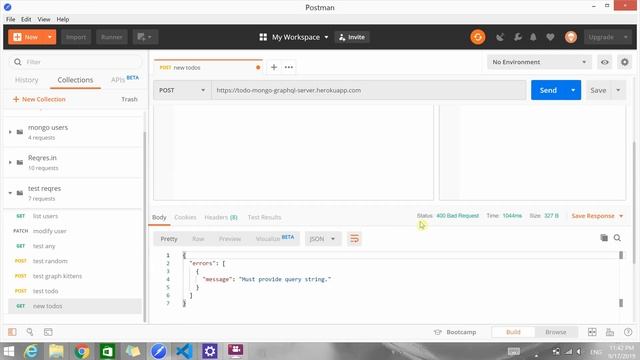Open the response Headers tab
The image size is (640, 360).
221,217
